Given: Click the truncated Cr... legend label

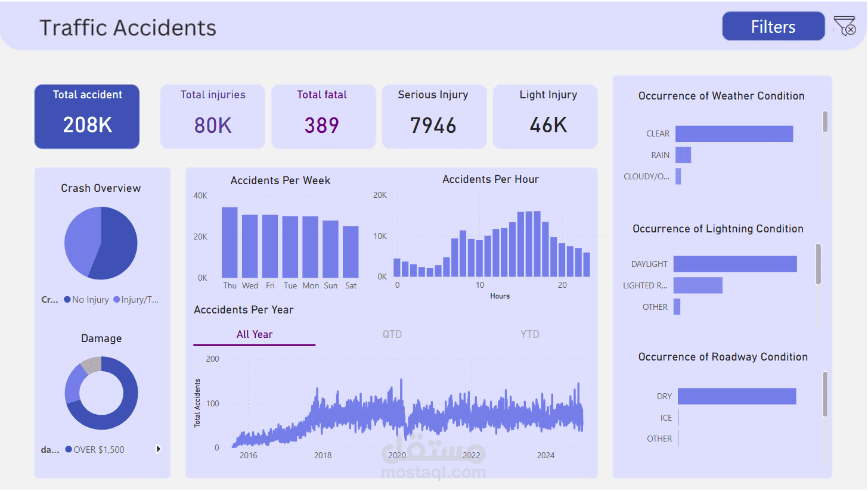Looking at the screenshot, I should point(50,299).
